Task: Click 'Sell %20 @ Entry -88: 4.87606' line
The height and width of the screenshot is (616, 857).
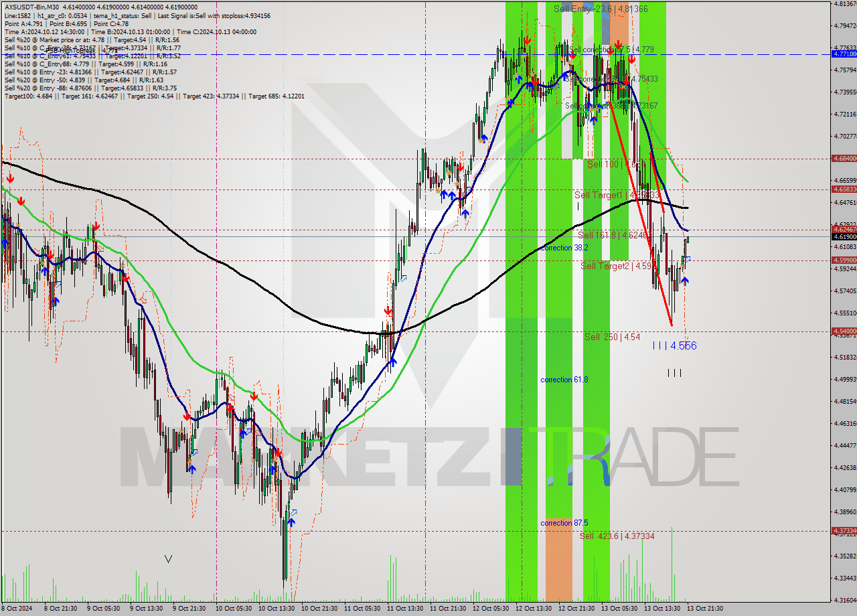Action: (x=51, y=88)
